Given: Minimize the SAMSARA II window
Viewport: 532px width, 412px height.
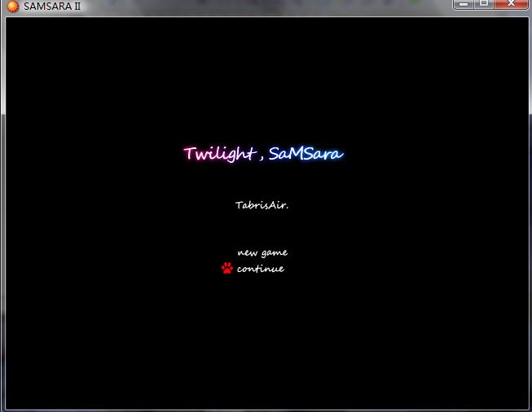Looking at the screenshot, I should click(x=464, y=4).
